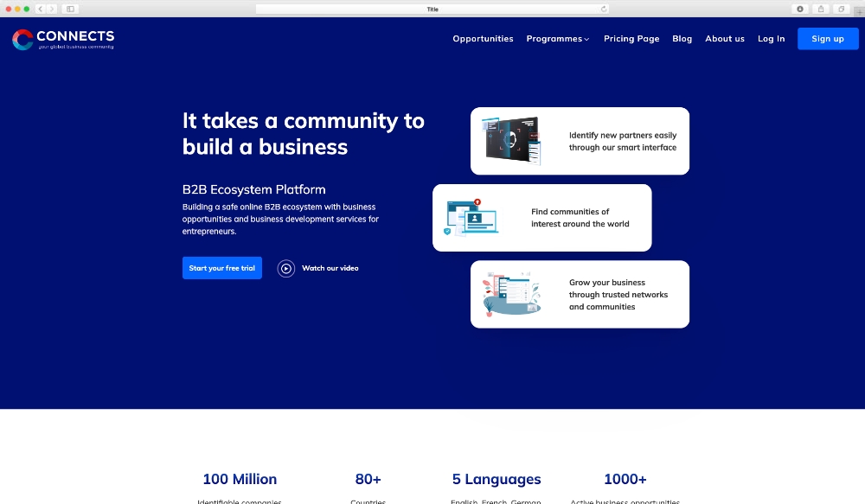
Task: Click the smart interface illustration icon
Action: pyautogui.click(x=511, y=140)
